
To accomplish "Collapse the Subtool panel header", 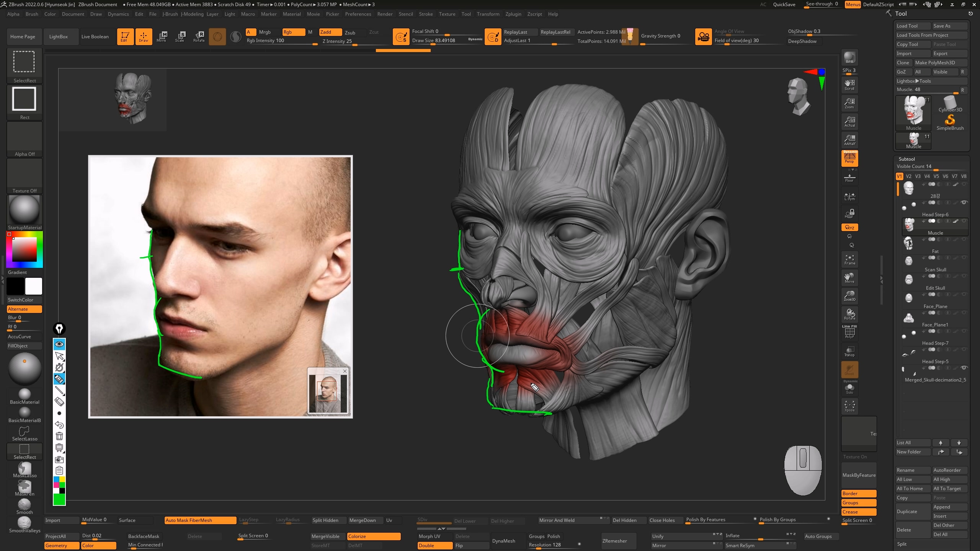I will pos(906,159).
